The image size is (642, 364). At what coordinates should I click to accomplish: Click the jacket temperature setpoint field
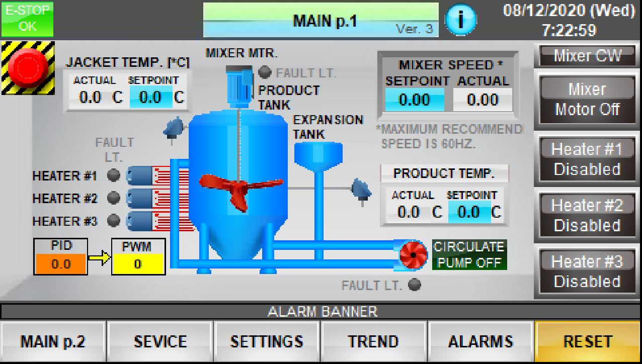point(150,97)
